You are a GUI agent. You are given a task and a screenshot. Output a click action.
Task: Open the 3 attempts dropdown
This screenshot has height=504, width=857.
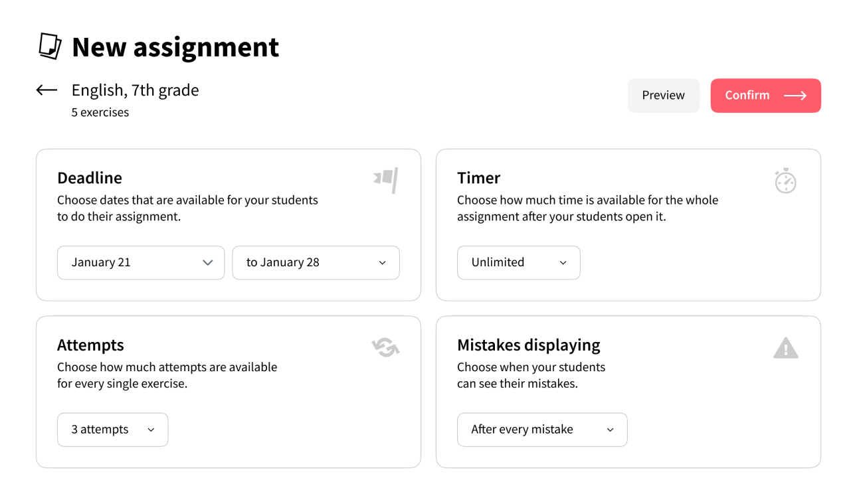pyautogui.click(x=112, y=430)
